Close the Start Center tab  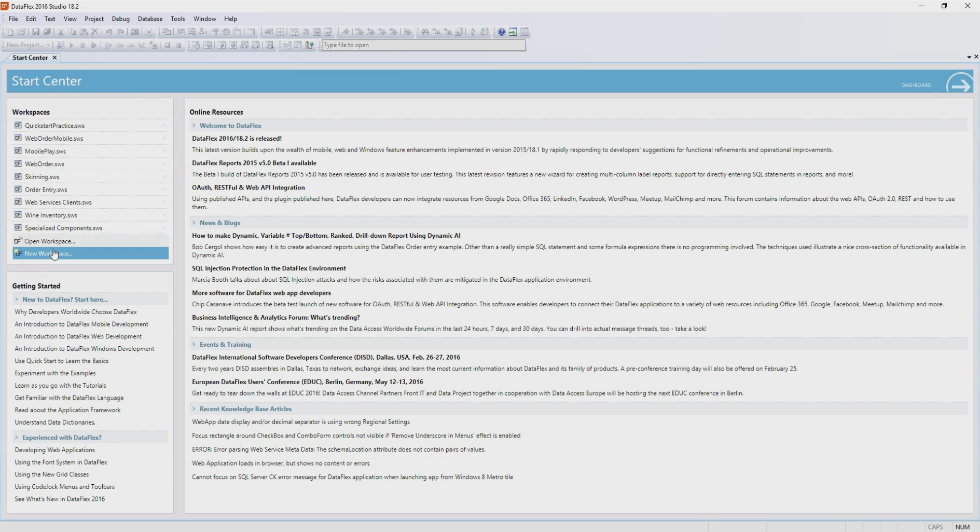point(54,58)
